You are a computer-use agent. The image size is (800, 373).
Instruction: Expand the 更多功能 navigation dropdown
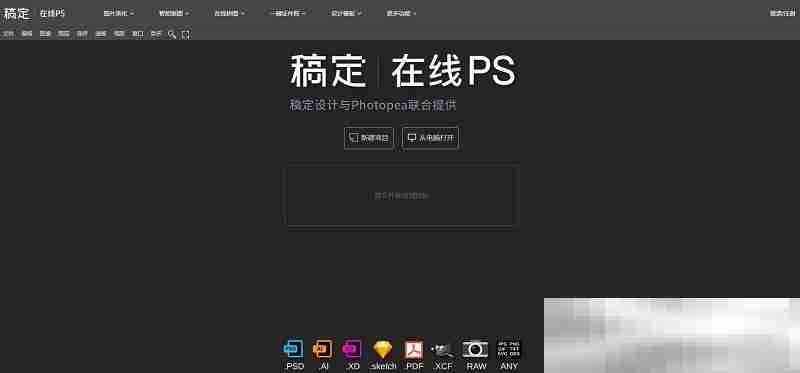(x=402, y=14)
